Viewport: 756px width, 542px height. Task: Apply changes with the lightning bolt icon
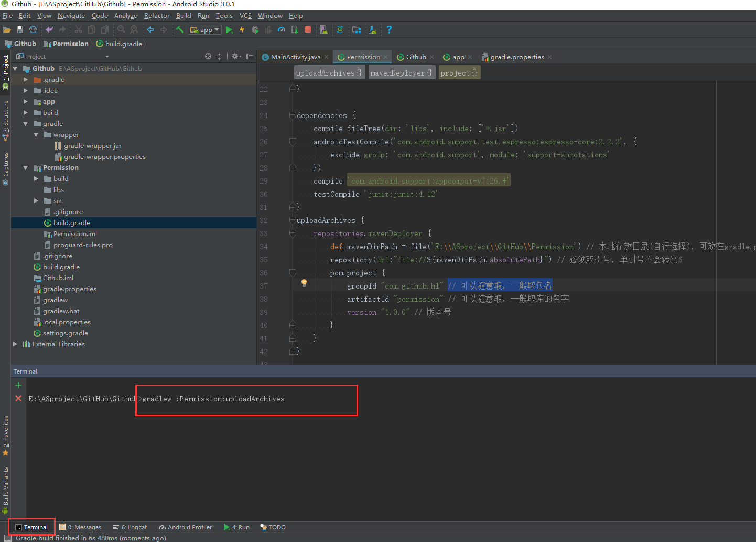pyautogui.click(x=242, y=30)
